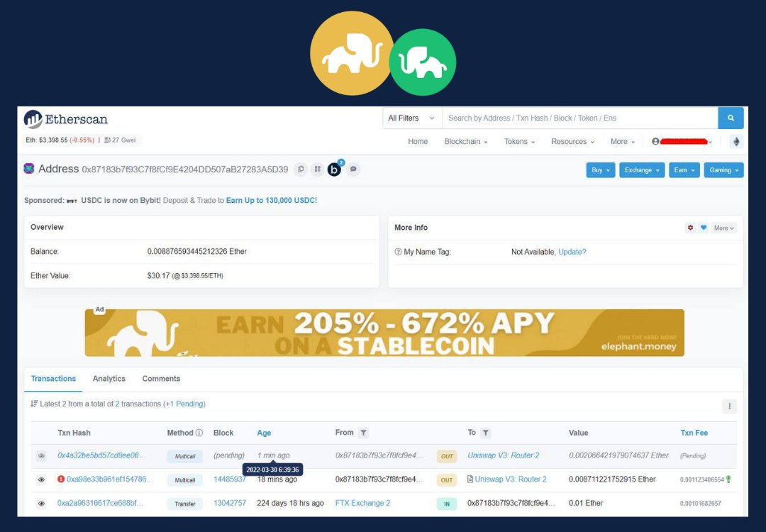
Task: Open transaction hash 0xa98e33b961ef154786
Action: coord(109,480)
